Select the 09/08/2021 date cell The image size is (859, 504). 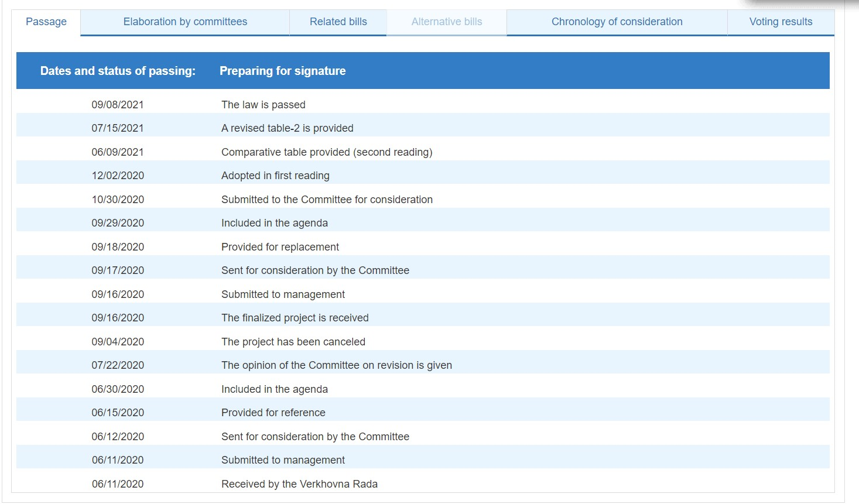(118, 105)
